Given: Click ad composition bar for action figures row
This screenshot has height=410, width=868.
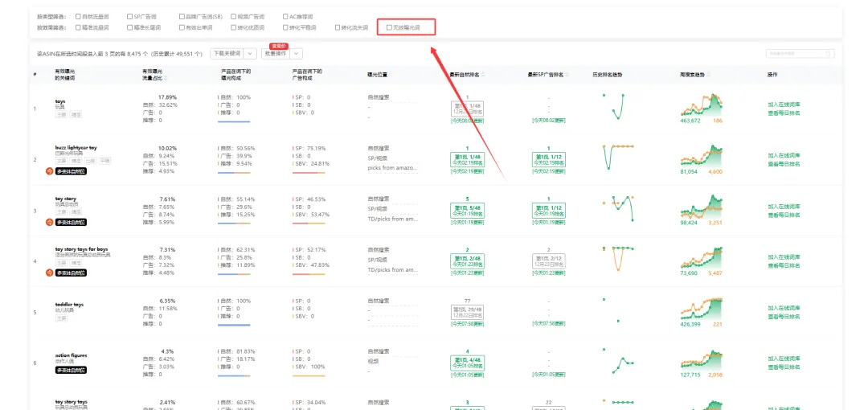Looking at the screenshot, I should point(309,375).
